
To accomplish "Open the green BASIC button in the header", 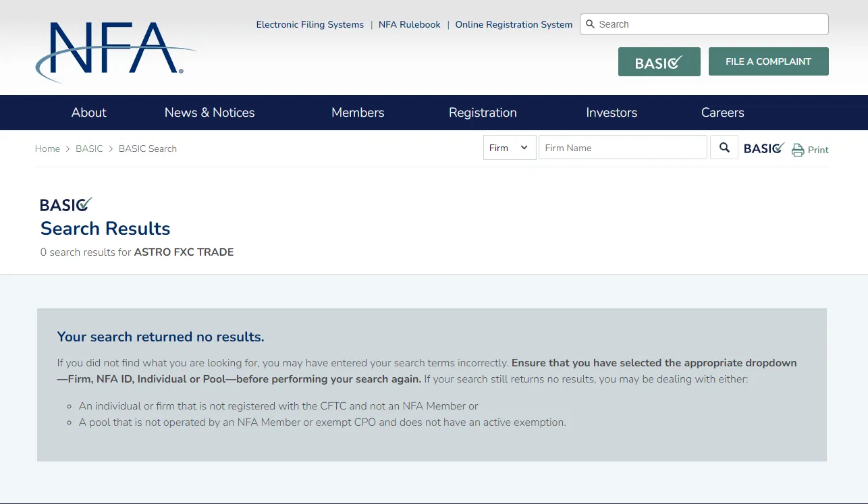I will coord(659,61).
